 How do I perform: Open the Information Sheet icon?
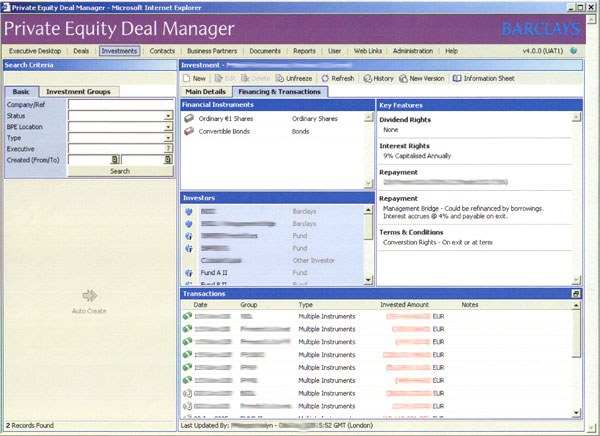pos(457,78)
